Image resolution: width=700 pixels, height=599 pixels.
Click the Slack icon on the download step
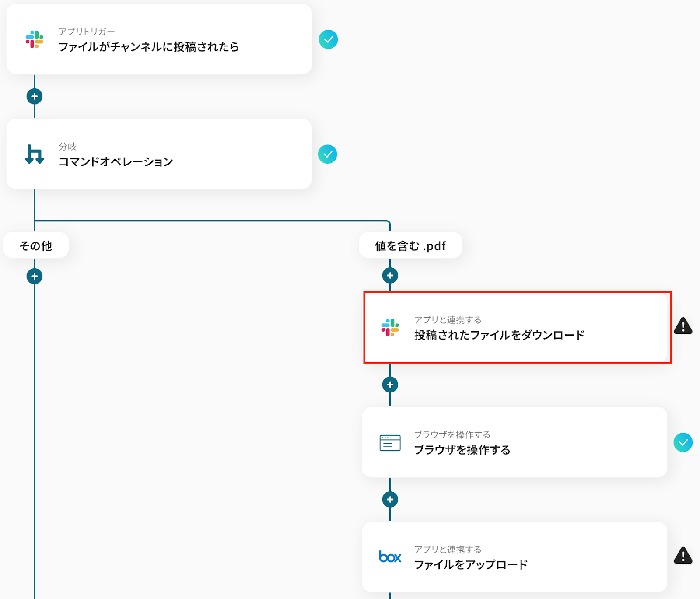[x=390, y=327]
